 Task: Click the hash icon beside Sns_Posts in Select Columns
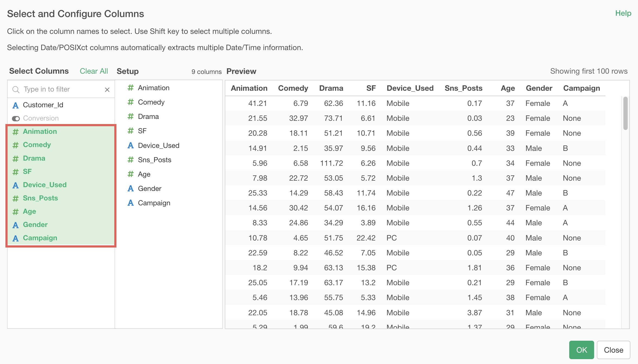(x=16, y=199)
